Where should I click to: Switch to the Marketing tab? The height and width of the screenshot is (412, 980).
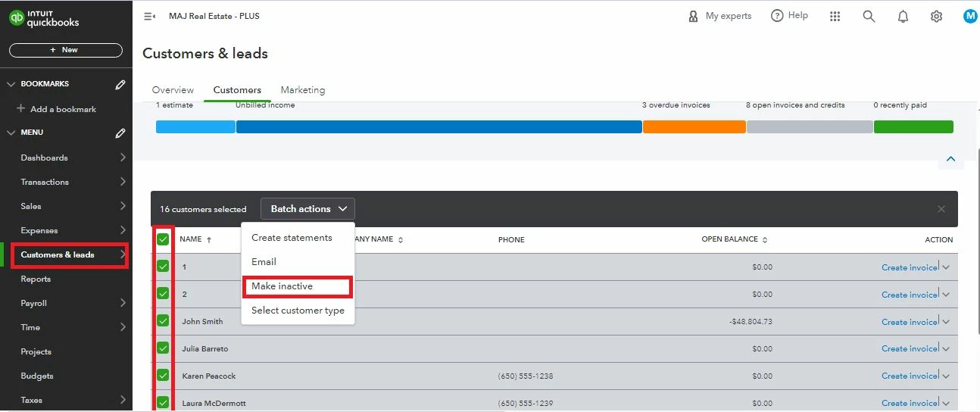click(x=303, y=90)
